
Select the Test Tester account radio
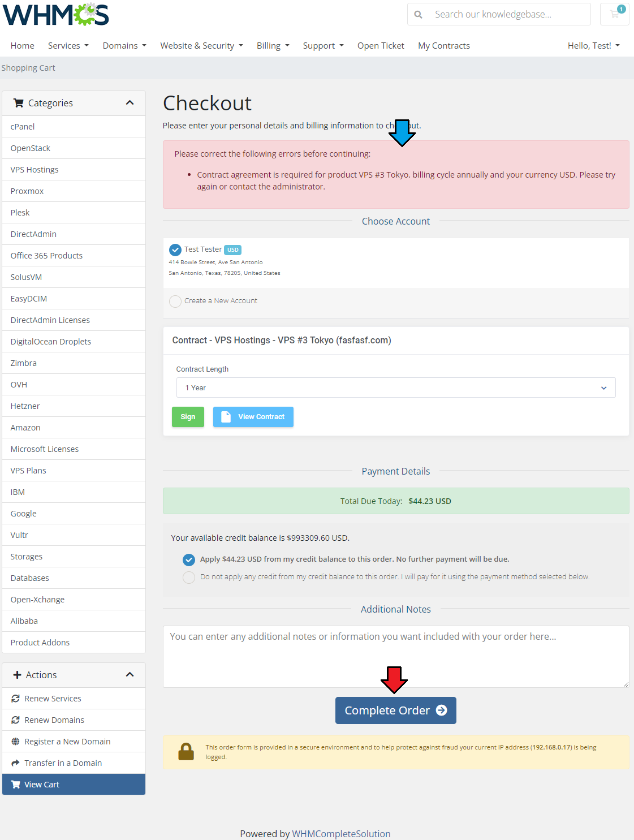click(175, 249)
